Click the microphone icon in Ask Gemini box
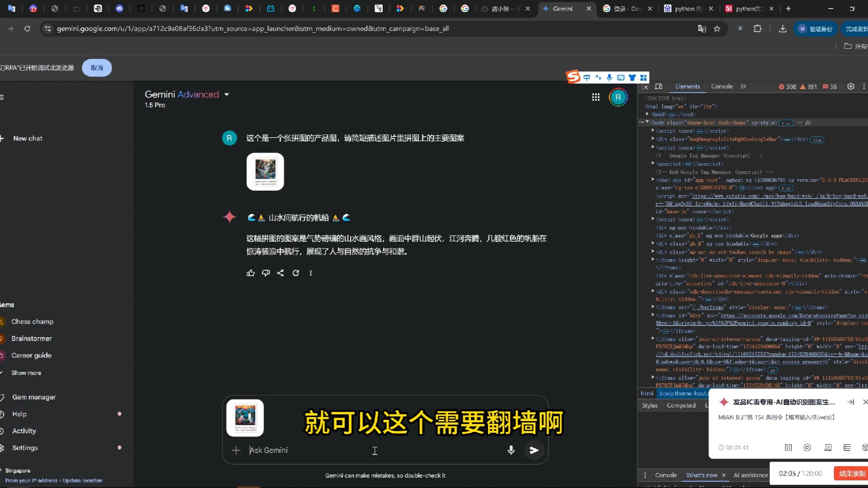This screenshot has height=488, width=868. [511, 450]
